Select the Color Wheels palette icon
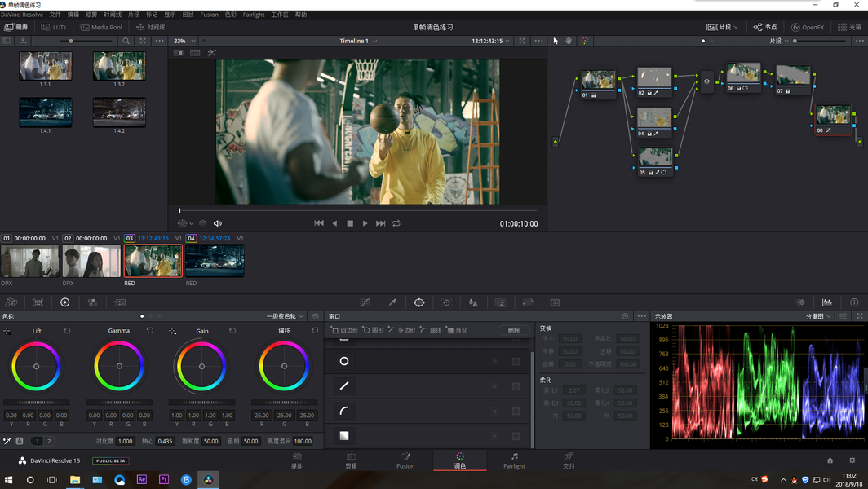This screenshot has width=868, height=489. tap(64, 302)
